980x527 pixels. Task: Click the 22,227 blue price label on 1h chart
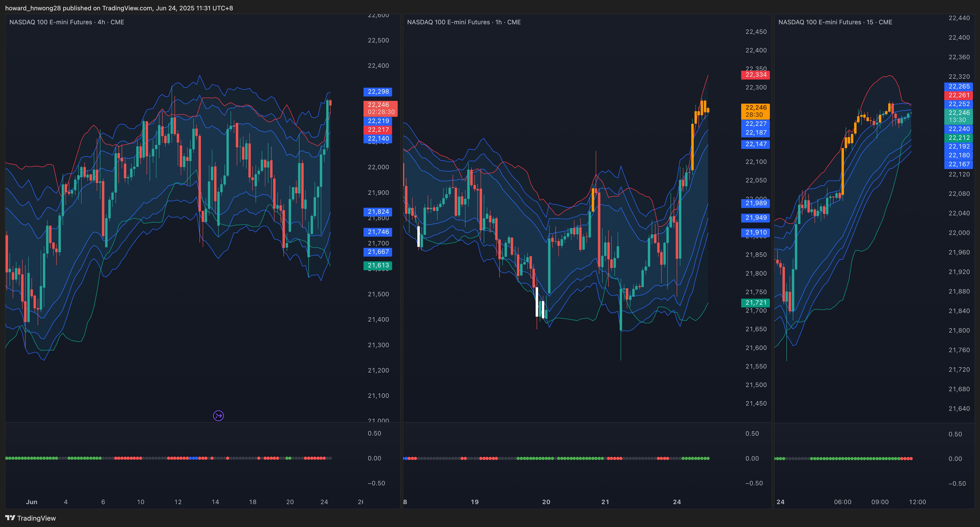click(x=755, y=124)
